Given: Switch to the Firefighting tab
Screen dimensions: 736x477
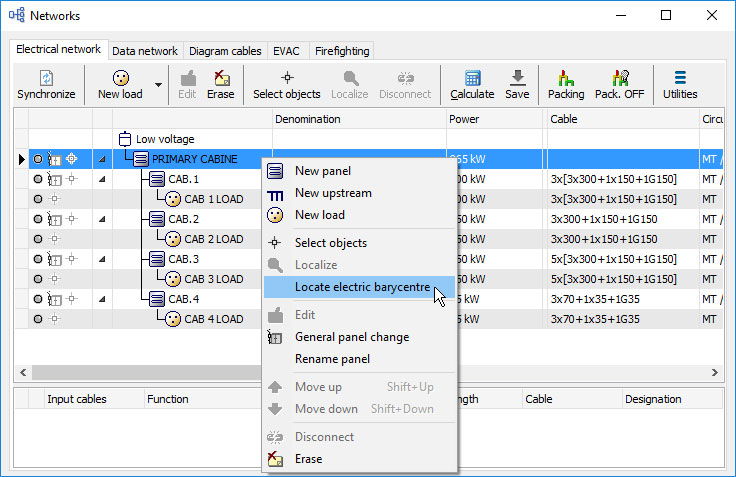Looking at the screenshot, I should click(x=343, y=51).
